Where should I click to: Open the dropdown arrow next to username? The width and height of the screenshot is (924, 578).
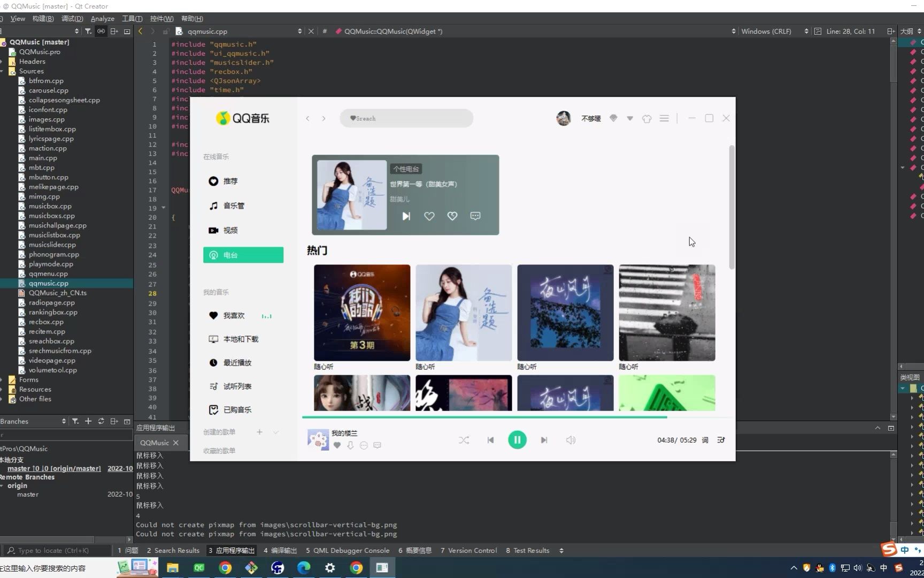(630, 118)
